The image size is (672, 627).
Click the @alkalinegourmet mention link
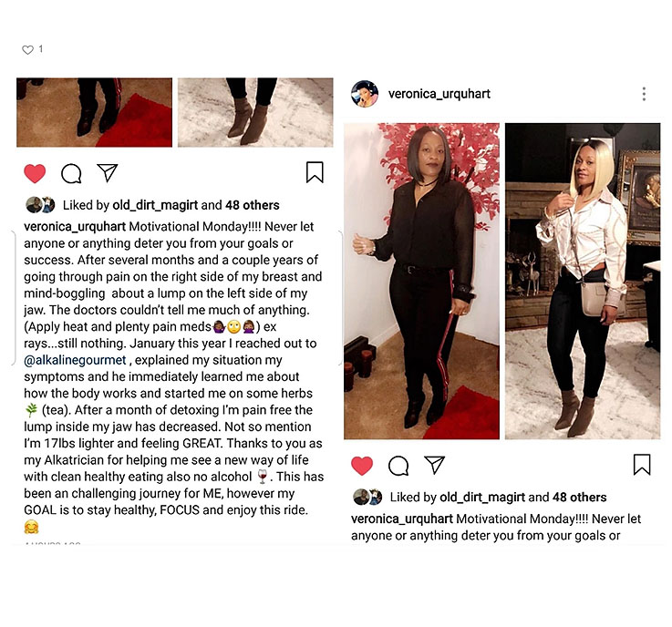point(75,360)
